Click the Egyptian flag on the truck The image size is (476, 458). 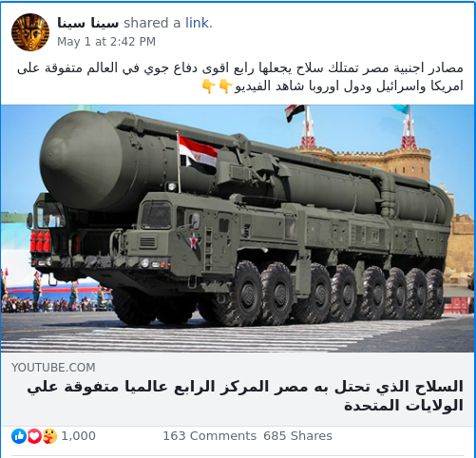[198, 154]
